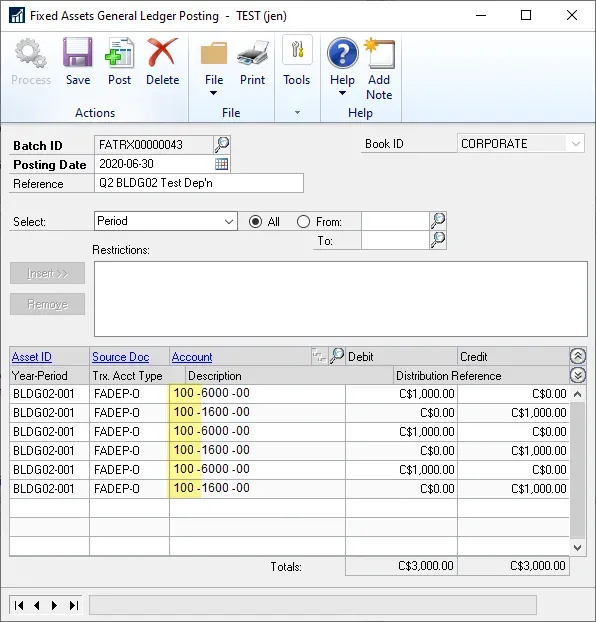Click the disabled Insert >> button

pyautogui.click(x=48, y=273)
